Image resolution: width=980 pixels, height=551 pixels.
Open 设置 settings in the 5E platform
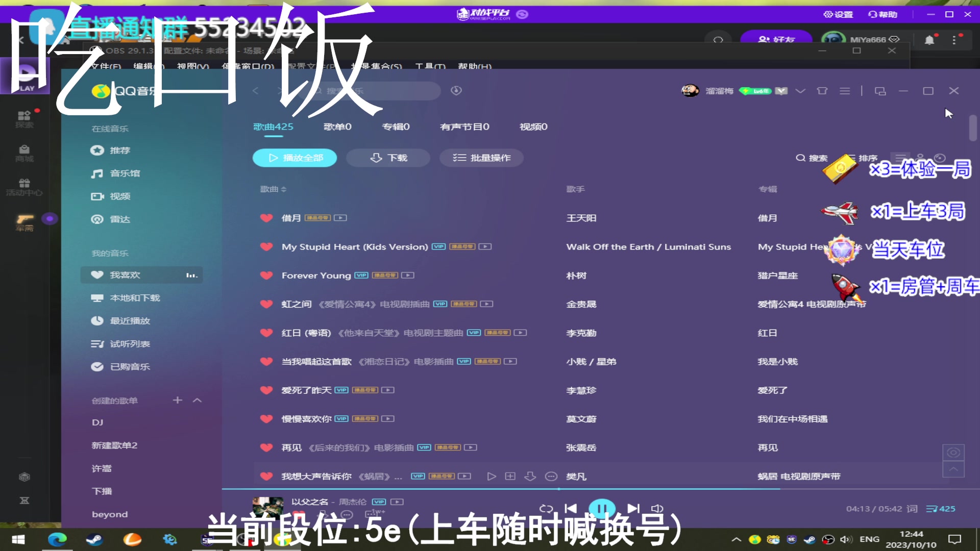[838, 14]
